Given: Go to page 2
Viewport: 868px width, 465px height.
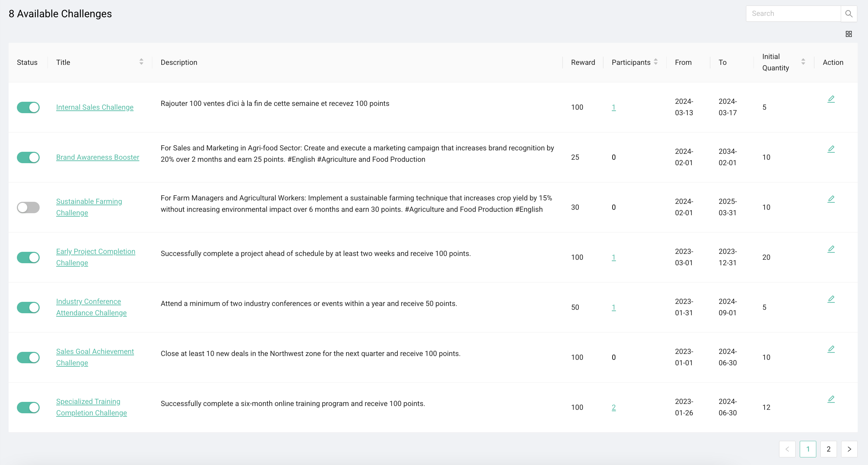Looking at the screenshot, I should pyautogui.click(x=828, y=449).
